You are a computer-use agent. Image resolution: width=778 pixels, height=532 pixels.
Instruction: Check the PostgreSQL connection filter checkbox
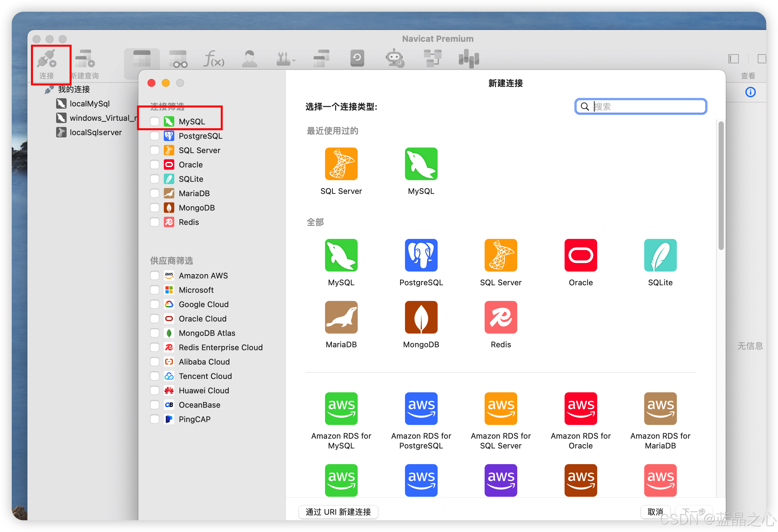pyautogui.click(x=155, y=136)
